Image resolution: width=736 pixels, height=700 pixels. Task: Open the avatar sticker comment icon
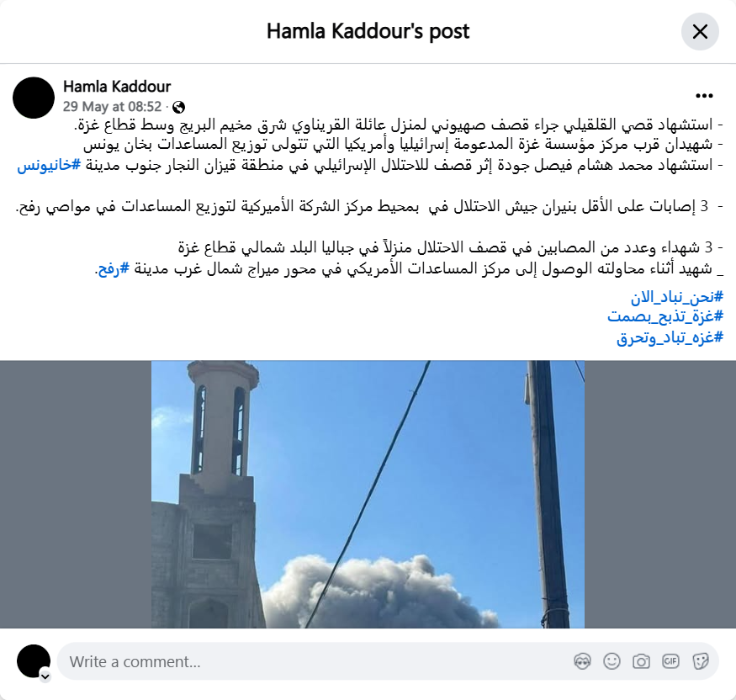tap(582, 661)
